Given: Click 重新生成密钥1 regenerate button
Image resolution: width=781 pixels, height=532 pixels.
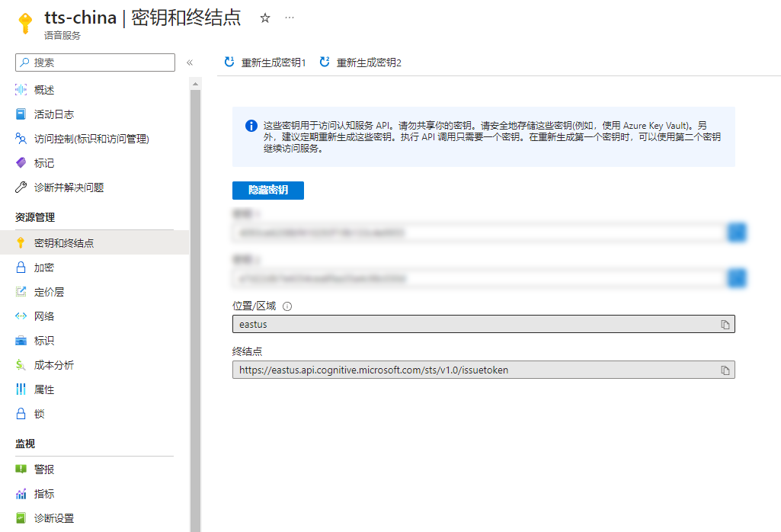Looking at the screenshot, I should 265,62.
